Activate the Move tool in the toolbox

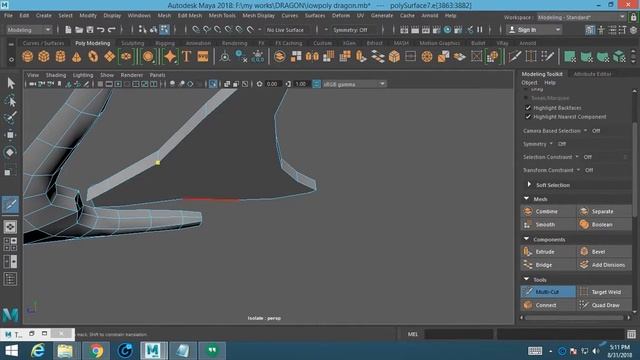click(x=11, y=135)
